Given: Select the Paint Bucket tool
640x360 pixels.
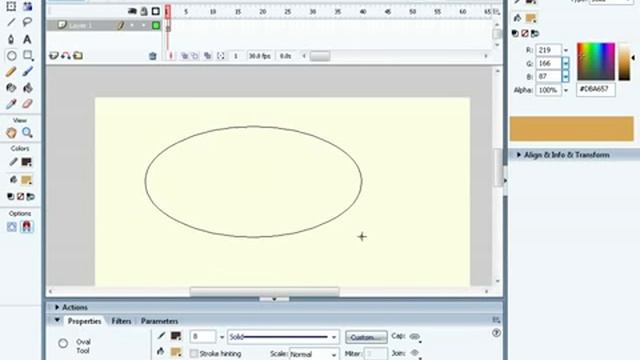Looking at the screenshot, I should tap(27, 88).
